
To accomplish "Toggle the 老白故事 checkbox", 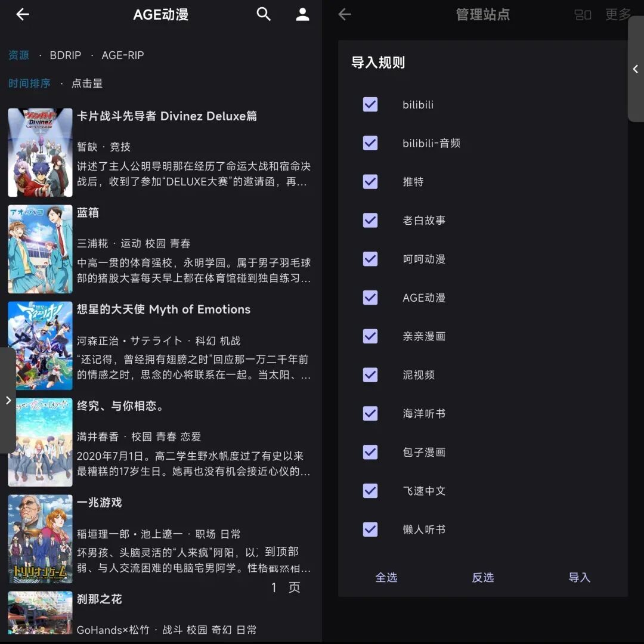I will pyautogui.click(x=370, y=220).
